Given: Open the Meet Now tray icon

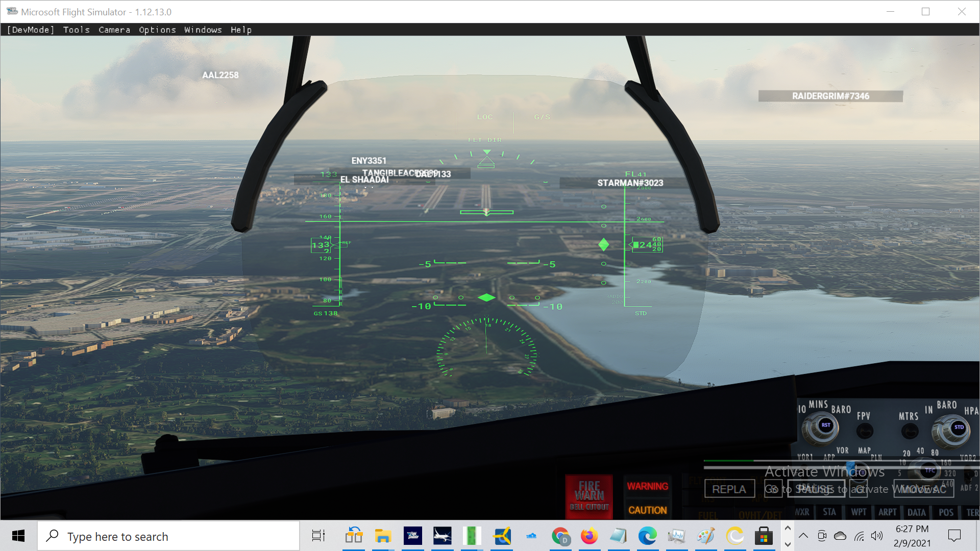Looking at the screenshot, I should pos(822,536).
